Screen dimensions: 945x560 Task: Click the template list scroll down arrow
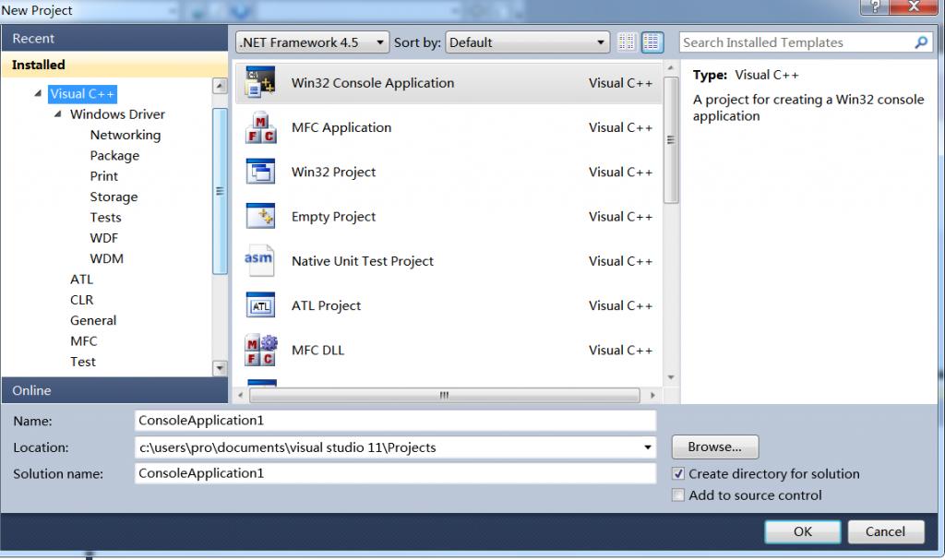tap(671, 377)
